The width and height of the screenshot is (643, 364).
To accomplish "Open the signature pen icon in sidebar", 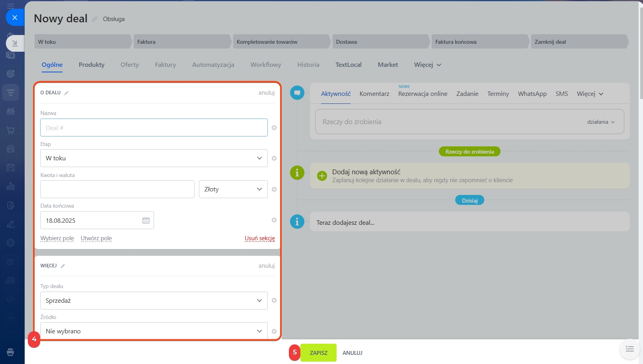I will [11, 224].
